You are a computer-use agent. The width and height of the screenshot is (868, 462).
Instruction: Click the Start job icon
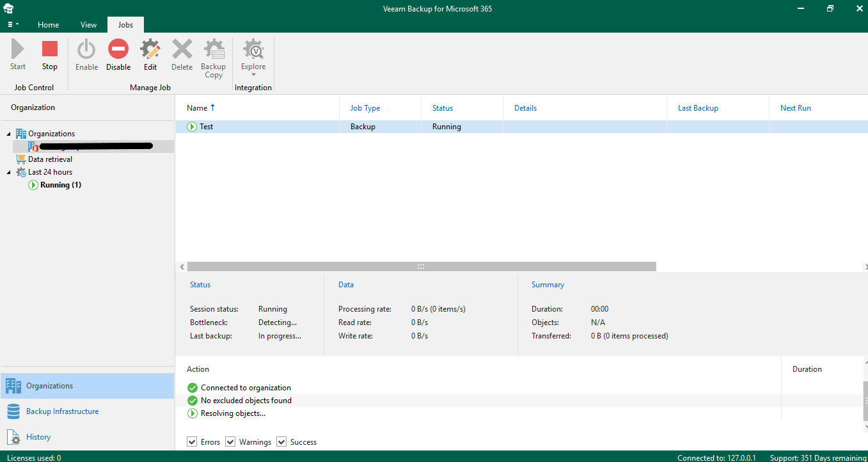[18, 49]
